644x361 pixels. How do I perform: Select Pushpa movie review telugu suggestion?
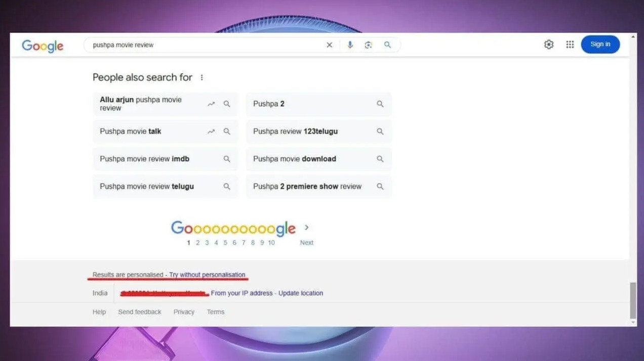[x=165, y=187]
